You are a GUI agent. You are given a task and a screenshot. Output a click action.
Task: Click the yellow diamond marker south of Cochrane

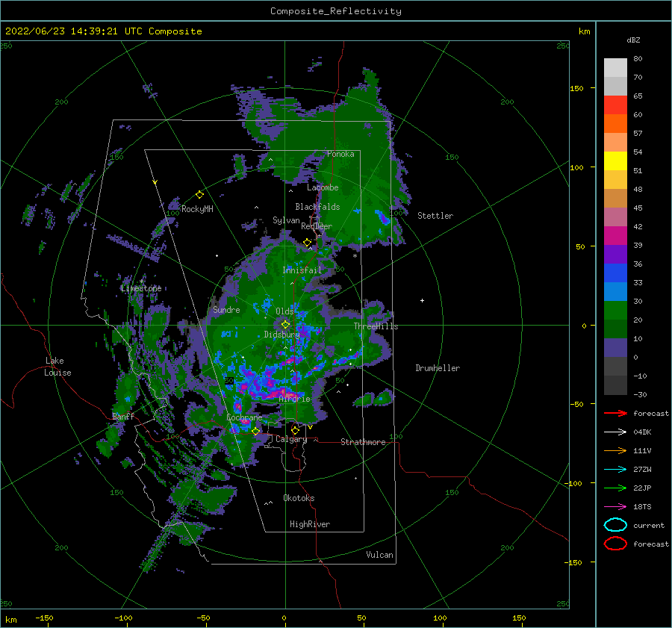pos(255,432)
